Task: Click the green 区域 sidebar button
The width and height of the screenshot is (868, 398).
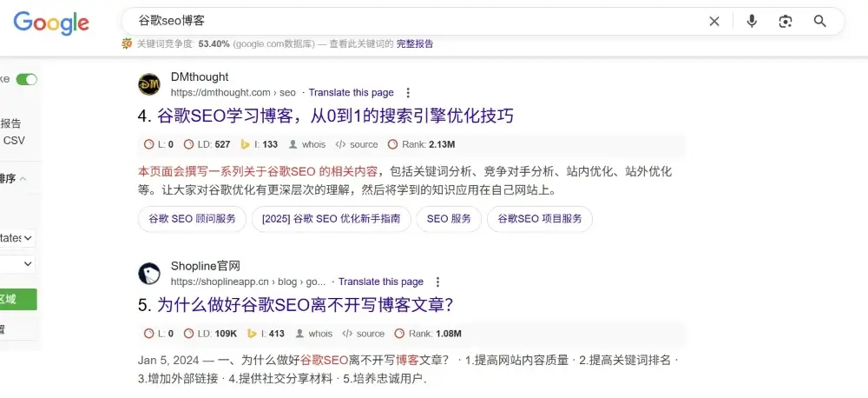Action: [18, 299]
